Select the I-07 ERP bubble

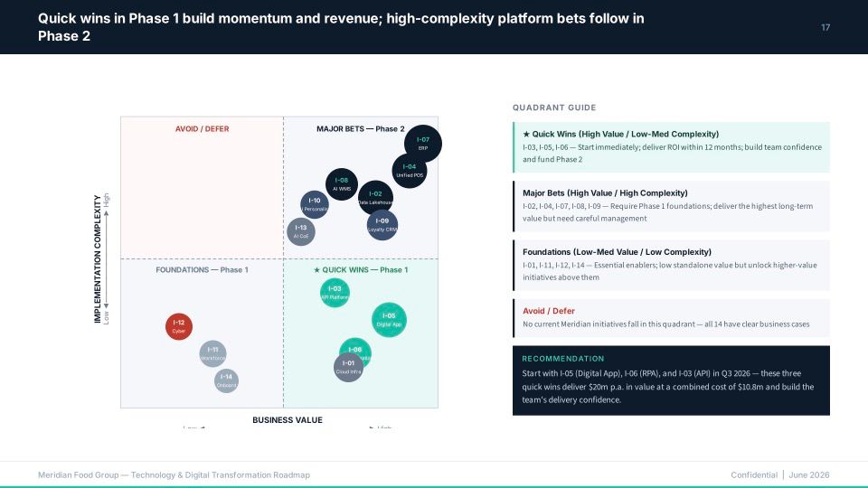pyautogui.click(x=423, y=144)
